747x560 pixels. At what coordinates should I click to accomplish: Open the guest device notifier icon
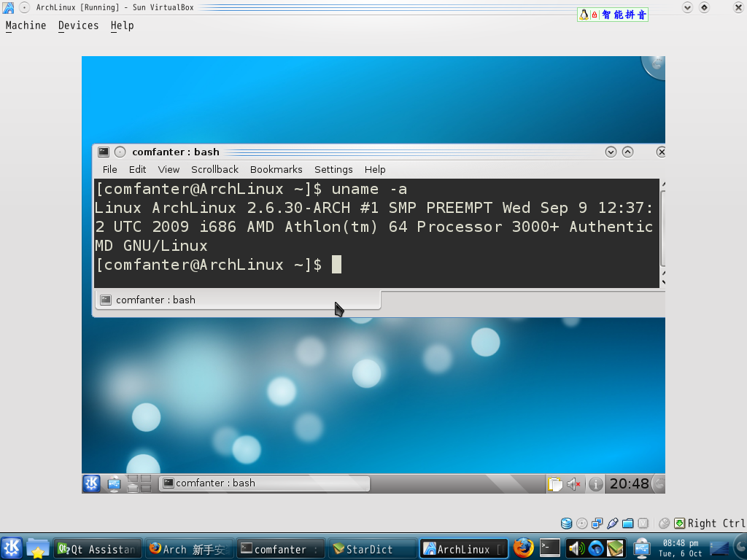coord(114,483)
